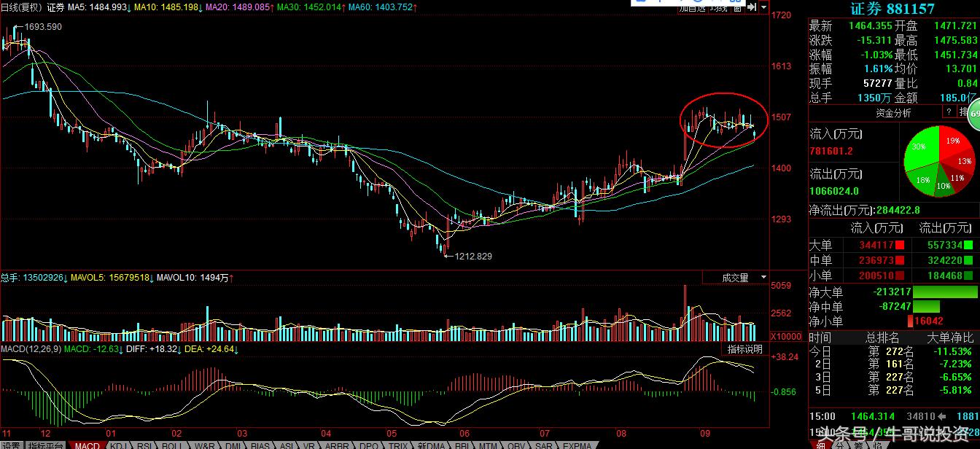The height and width of the screenshot is (449, 980).
Task: Click the 净大单 -213217 green bar
Action: point(945,292)
